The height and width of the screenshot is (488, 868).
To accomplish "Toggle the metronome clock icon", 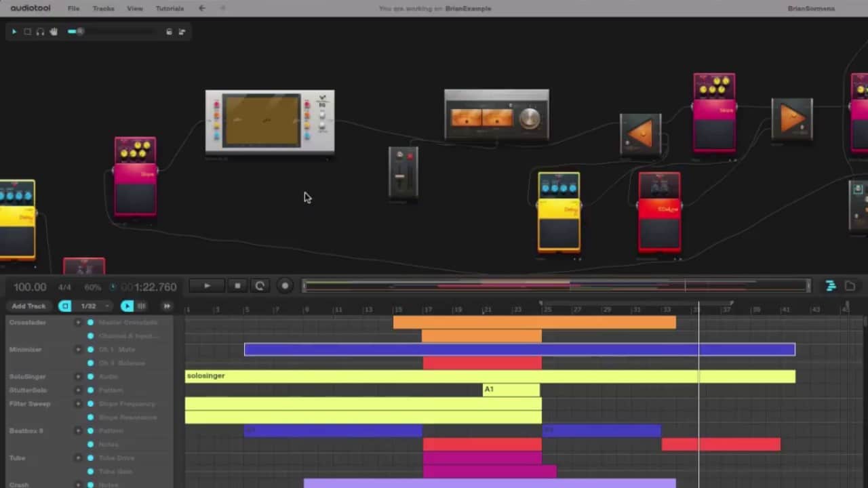I will point(113,287).
